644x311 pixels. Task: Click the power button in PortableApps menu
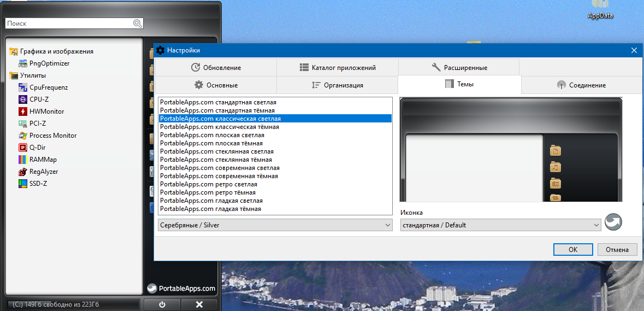pos(162,304)
